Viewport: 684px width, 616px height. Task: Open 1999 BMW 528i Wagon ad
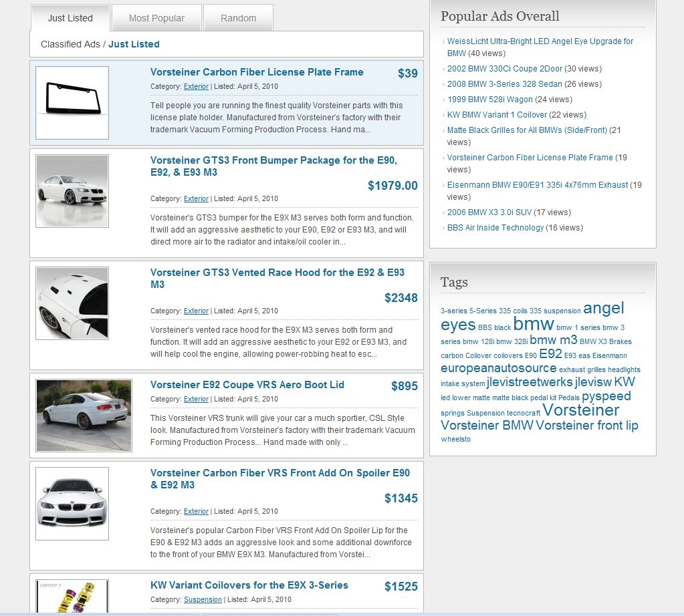tap(490, 100)
